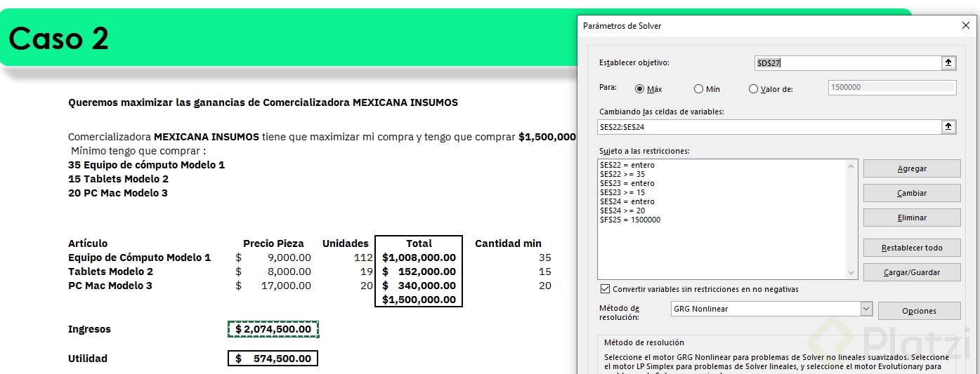Click the constraints list scroll-down arrow

coord(851,274)
